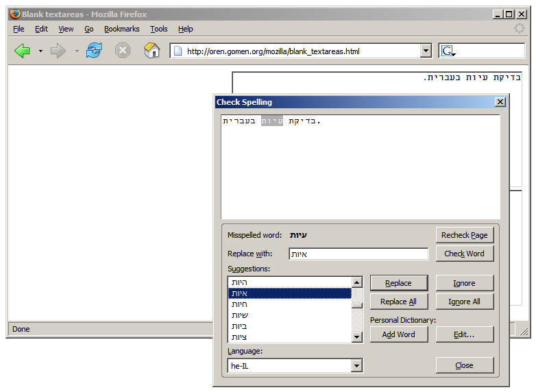
Task: Expand the address bar URL history dropdown
Action: point(426,51)
